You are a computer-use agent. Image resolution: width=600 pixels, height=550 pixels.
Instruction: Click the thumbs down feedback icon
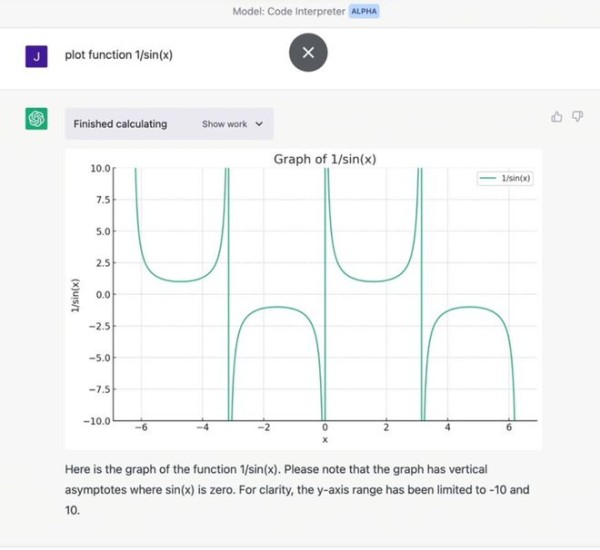(x=577, y=116)
